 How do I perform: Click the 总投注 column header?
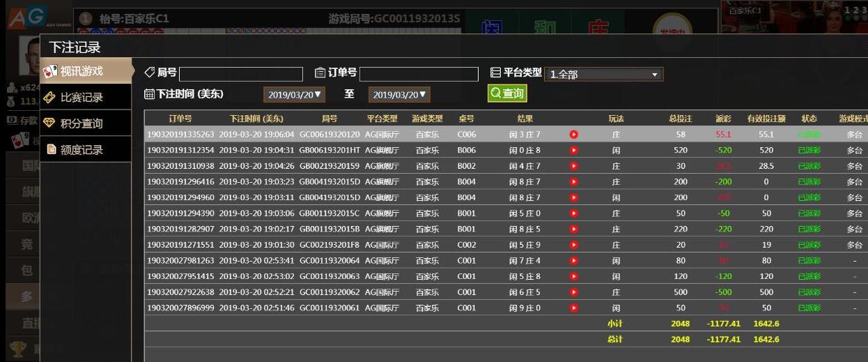[680, 119]
